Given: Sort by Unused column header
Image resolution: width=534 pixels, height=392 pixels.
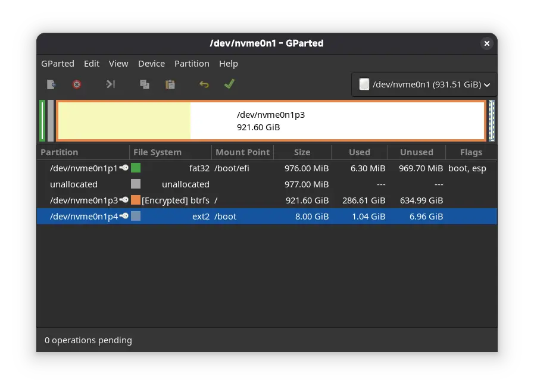Looking at the screenshot, I should coord(417,152).
